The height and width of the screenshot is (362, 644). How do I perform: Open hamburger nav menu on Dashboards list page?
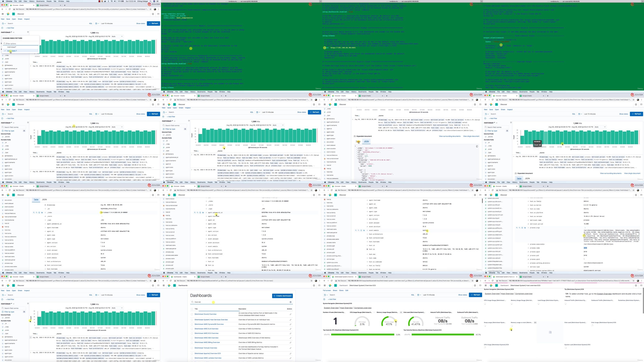(163, 285)
